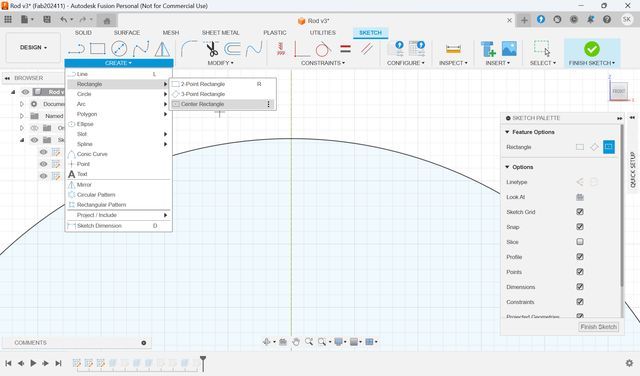Toggle visibility eye of Rod root component

click(25, 92)
